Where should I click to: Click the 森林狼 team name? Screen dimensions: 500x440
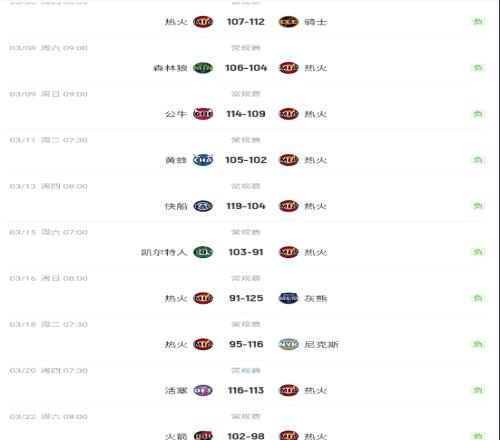(x=170, y=68)
